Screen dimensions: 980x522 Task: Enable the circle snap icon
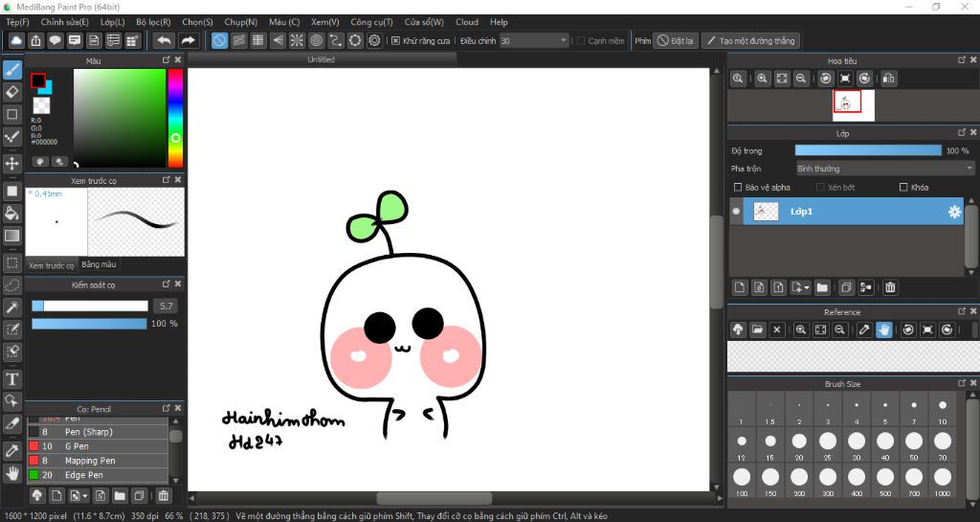point(316,40)
